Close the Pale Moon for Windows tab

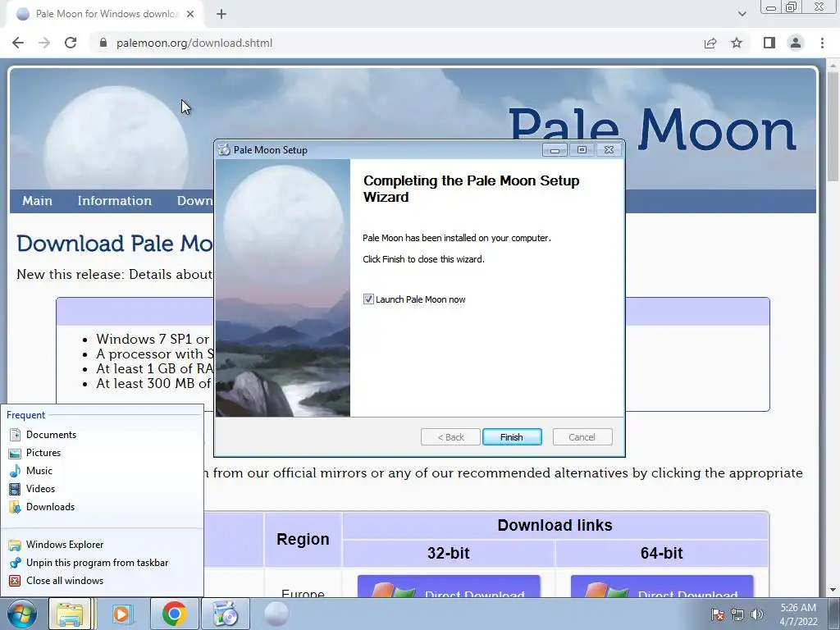tap(190, 14)
